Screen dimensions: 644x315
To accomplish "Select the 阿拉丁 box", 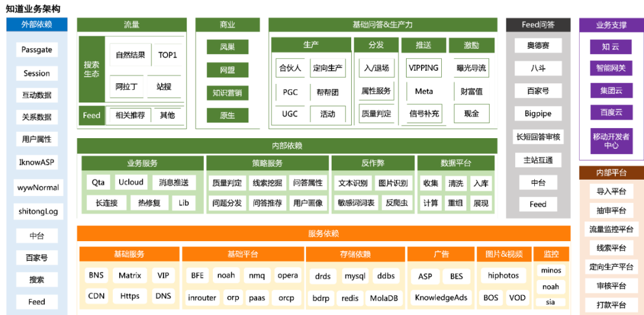I will pos(126,86).
